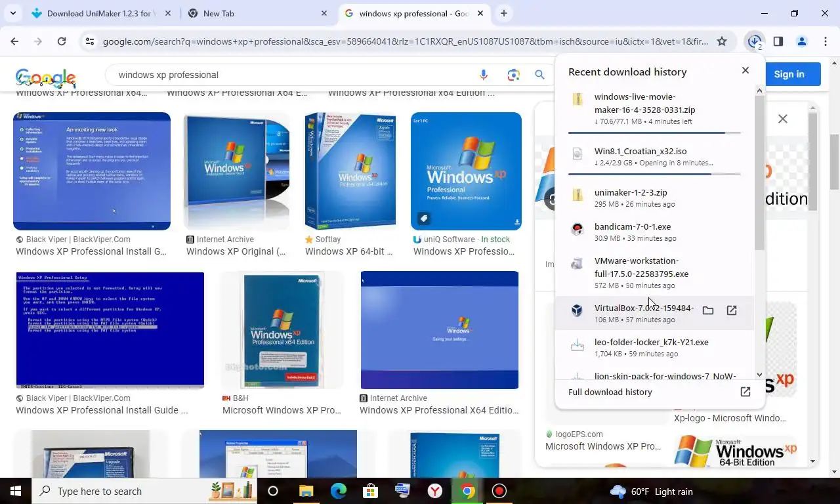
Task: Close the windows xp professional tab
Action: click(480, 13)
